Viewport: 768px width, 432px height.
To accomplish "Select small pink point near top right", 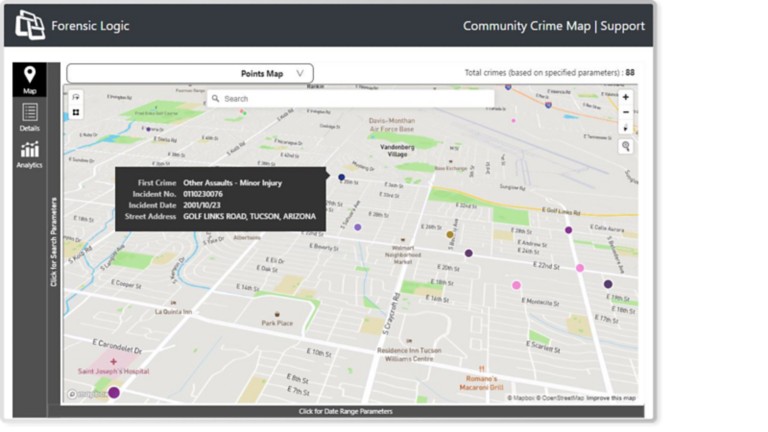I will [x=513, y=120].
